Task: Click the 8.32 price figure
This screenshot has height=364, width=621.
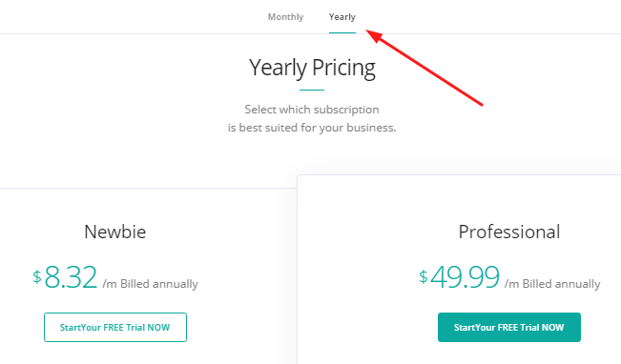Action: click(71, 277)
